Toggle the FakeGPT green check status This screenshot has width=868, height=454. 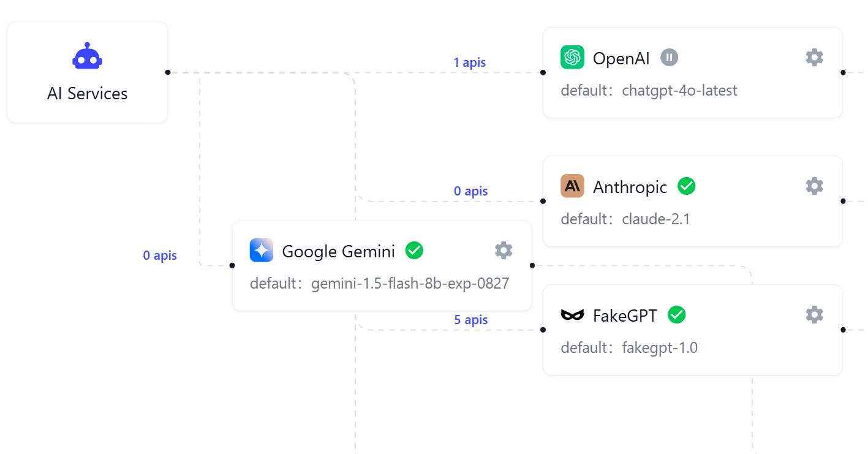(677, 315)
